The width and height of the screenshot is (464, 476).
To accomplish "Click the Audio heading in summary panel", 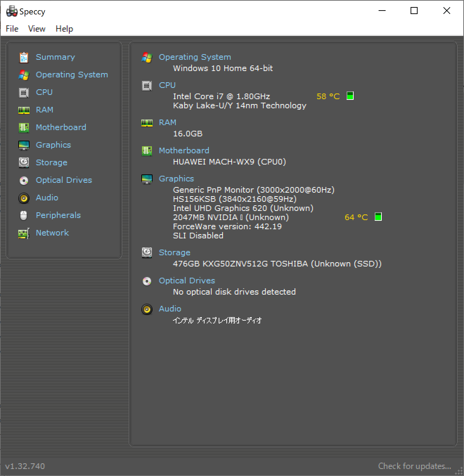I will (170, 309).
